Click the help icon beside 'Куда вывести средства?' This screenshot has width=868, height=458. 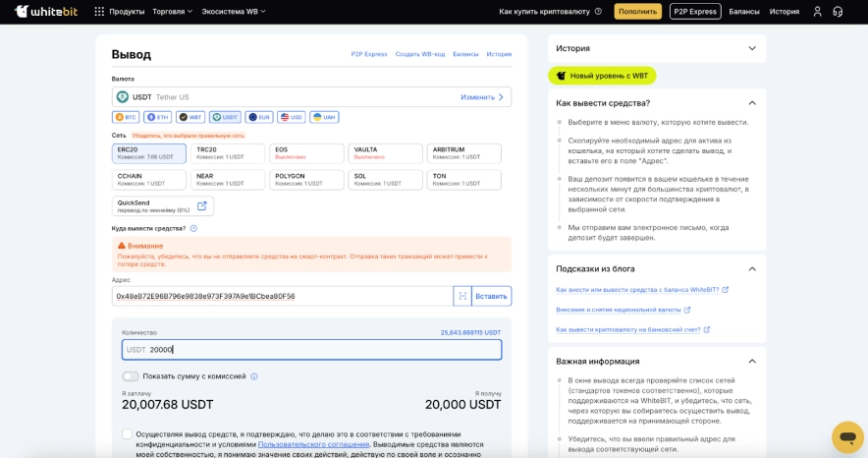point(193,228)
